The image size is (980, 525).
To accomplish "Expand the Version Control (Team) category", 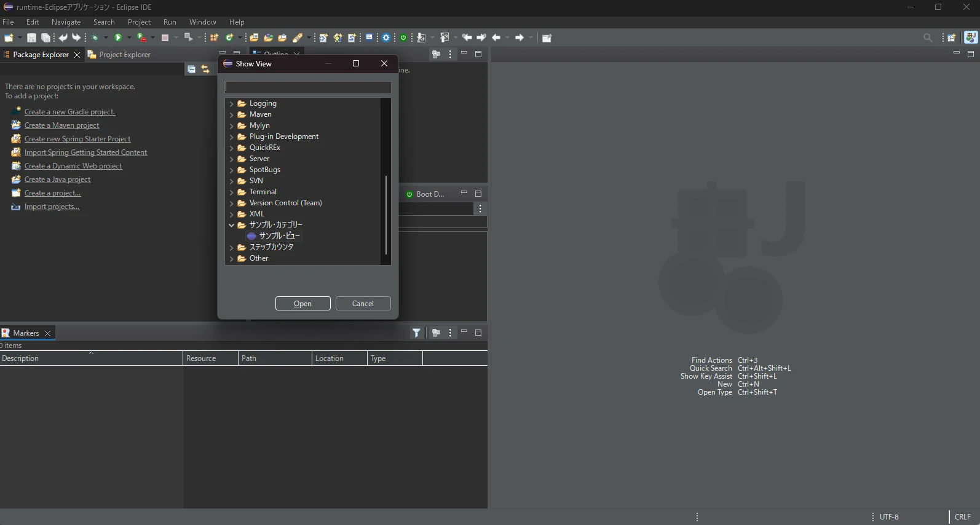I will tap(231, 203).
